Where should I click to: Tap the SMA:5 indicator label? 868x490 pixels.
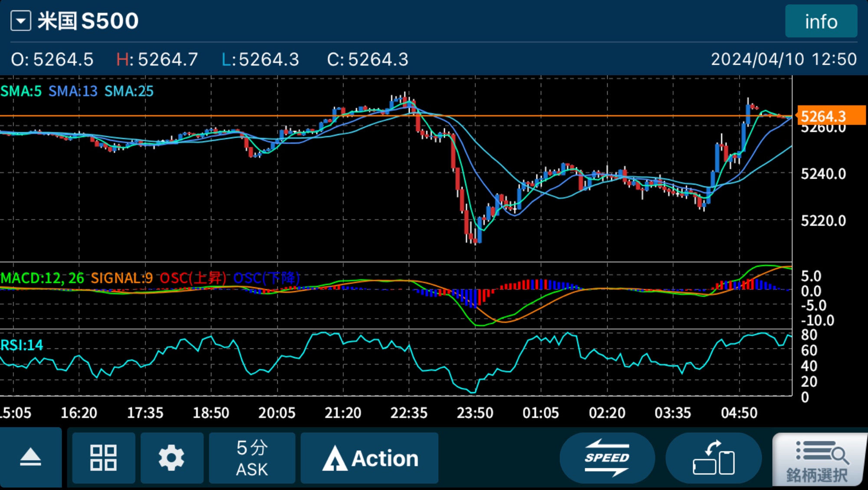click(x=21, y=91)
